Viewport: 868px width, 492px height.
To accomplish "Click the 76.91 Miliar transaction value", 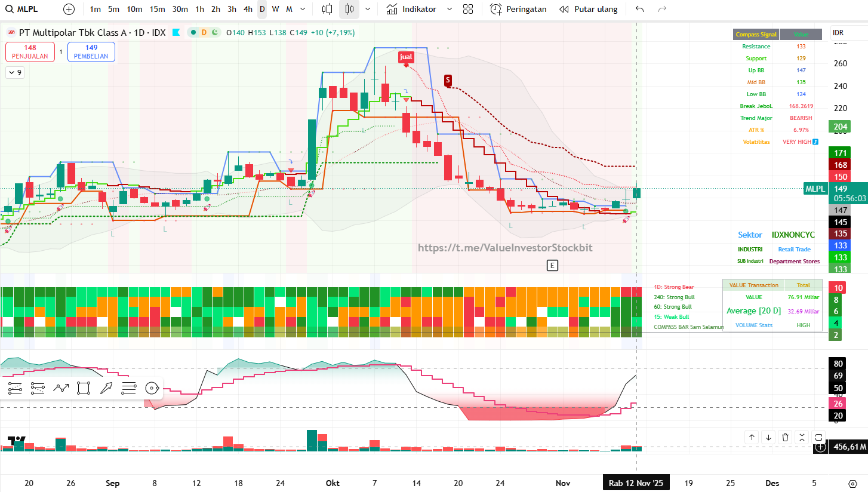I will point(803,297).
